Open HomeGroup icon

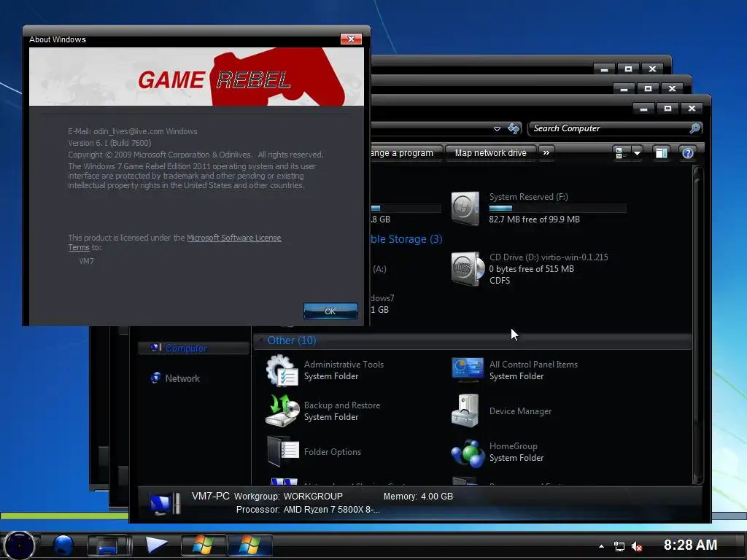[468, 452]
